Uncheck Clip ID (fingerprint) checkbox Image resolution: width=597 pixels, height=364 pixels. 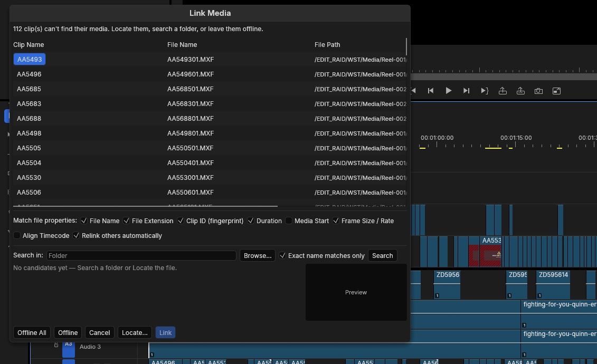[181, 221]
